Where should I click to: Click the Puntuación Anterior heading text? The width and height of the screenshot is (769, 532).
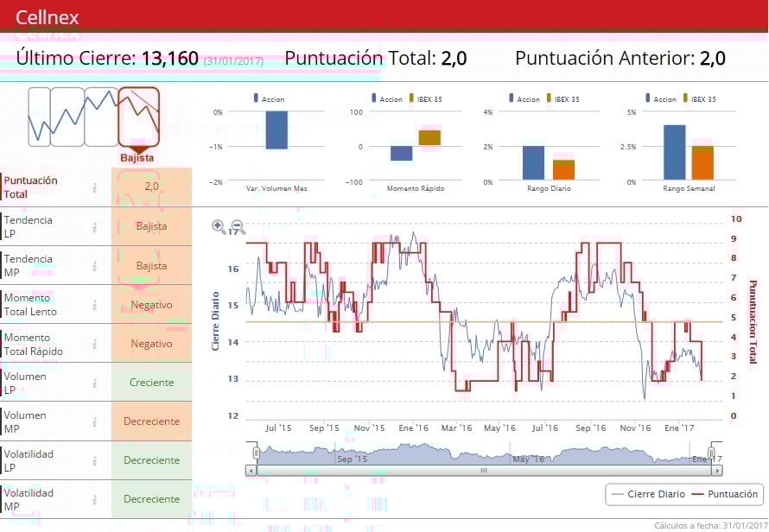tap(605, 59)
